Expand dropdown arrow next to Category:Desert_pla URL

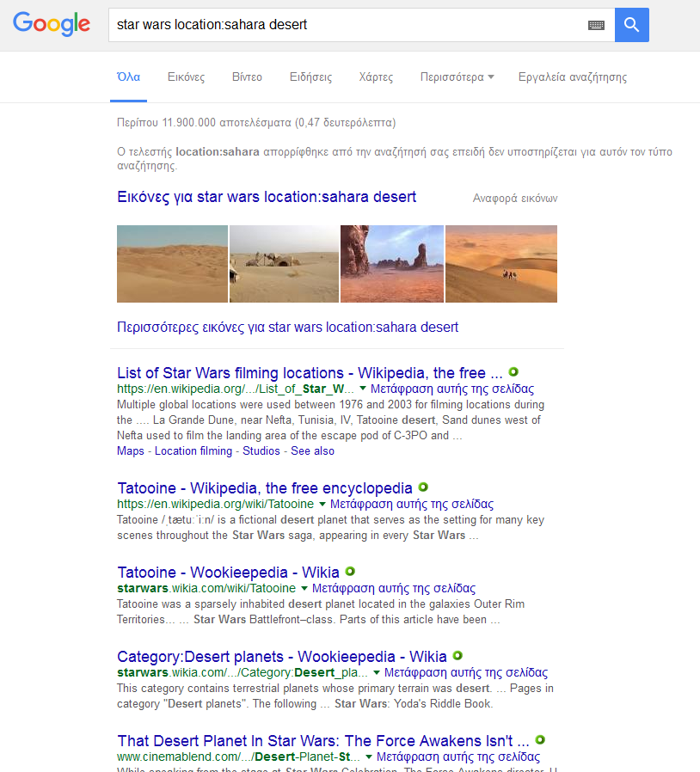click(377, 672)
